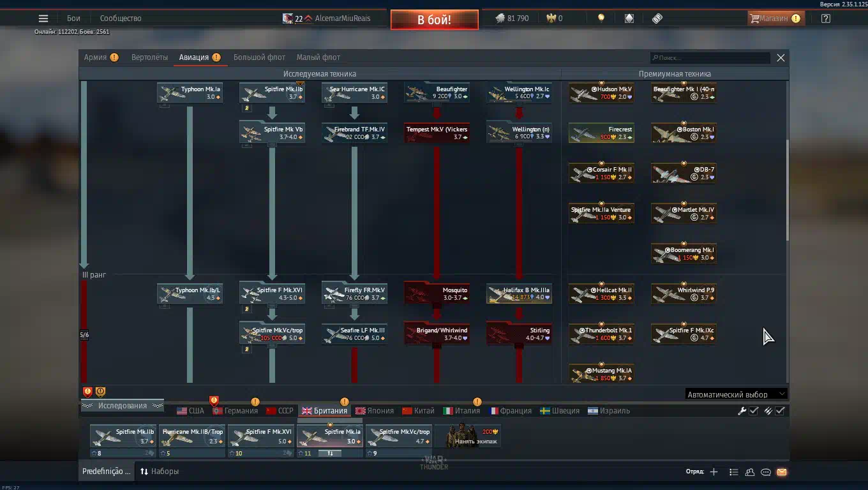
Task: Select the Beaufighter card in the research tree
Action: [437, 93]
